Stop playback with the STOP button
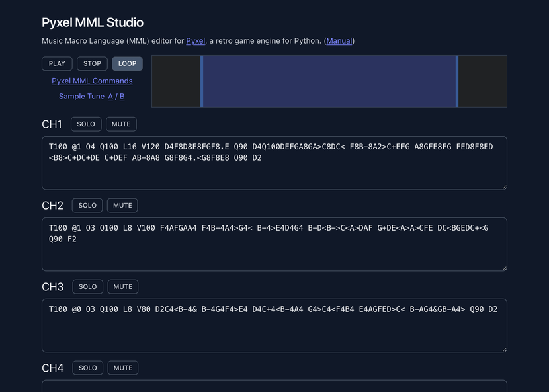The width and height of the screenshot is (549, 392). coord(92,63)
